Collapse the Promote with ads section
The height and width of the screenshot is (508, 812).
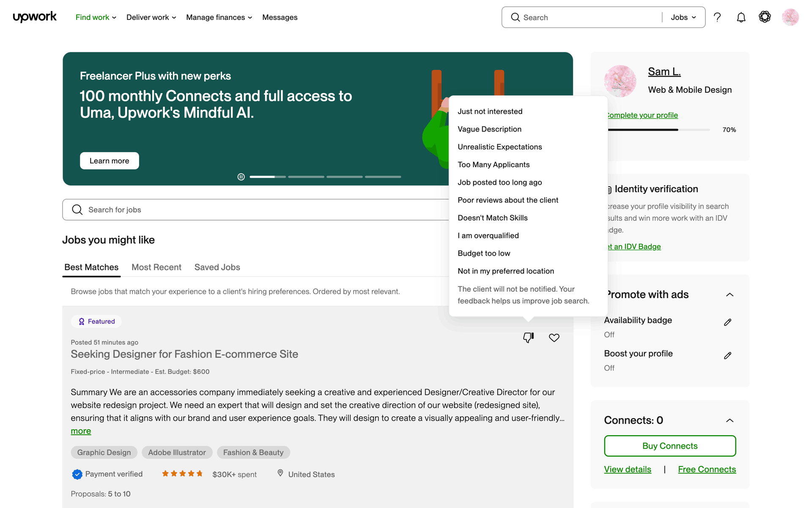coord(730,295)
